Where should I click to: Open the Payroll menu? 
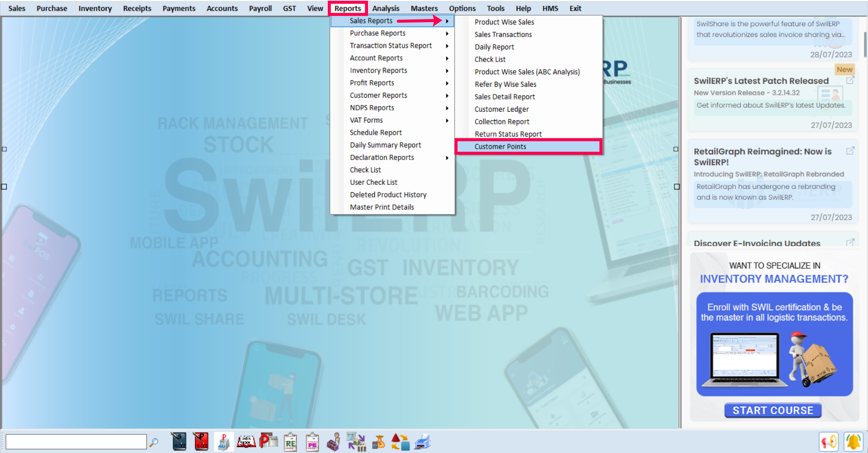pyautogui.click(x=260, y=8)
